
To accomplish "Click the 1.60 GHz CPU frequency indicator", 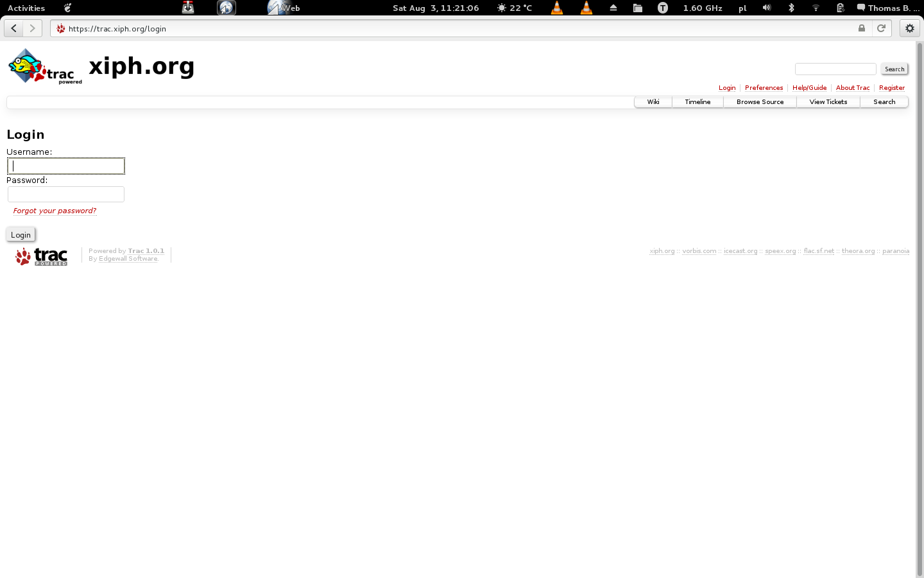I will click(x=703, y=8).
